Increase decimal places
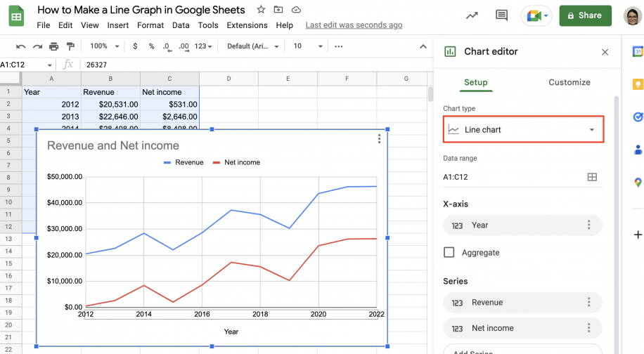 pyautogui.click(x=183, y=47)
